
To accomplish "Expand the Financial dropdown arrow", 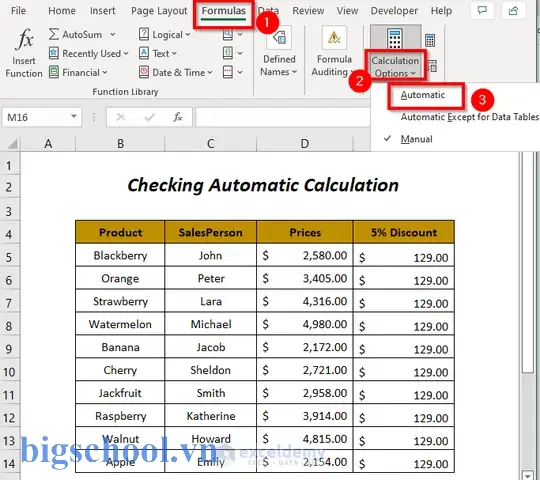I will click(x=105, y=72).
